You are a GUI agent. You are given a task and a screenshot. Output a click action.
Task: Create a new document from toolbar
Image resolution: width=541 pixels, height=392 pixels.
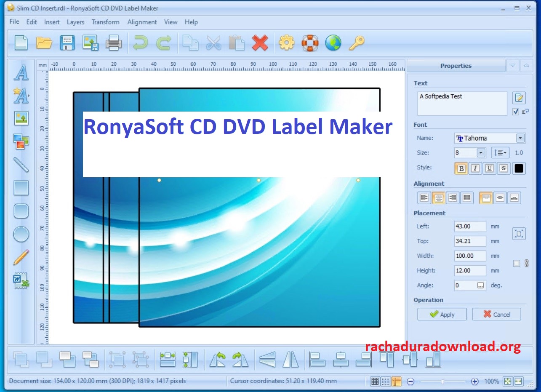(x=21, y=43)
